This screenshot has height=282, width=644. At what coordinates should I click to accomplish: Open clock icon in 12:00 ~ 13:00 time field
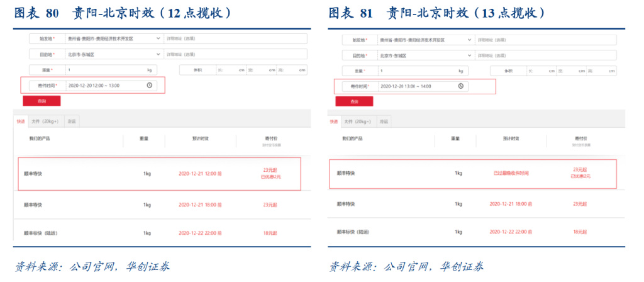150,86
